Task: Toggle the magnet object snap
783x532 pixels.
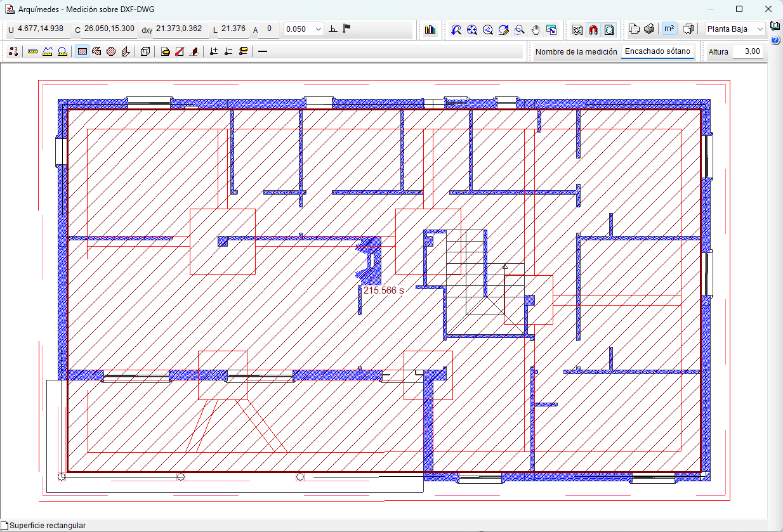Action: 593,29
